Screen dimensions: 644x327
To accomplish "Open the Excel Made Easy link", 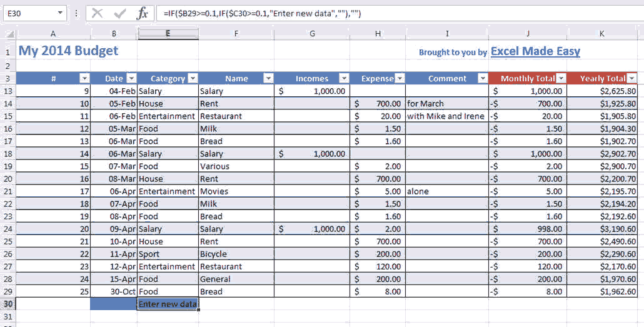I will (535, 51).
